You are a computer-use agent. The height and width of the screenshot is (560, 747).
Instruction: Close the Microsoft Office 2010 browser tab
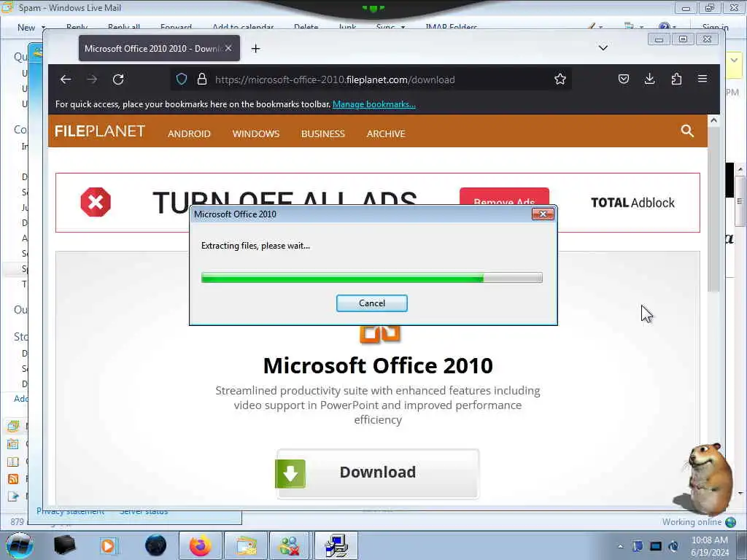click(228, 48)
